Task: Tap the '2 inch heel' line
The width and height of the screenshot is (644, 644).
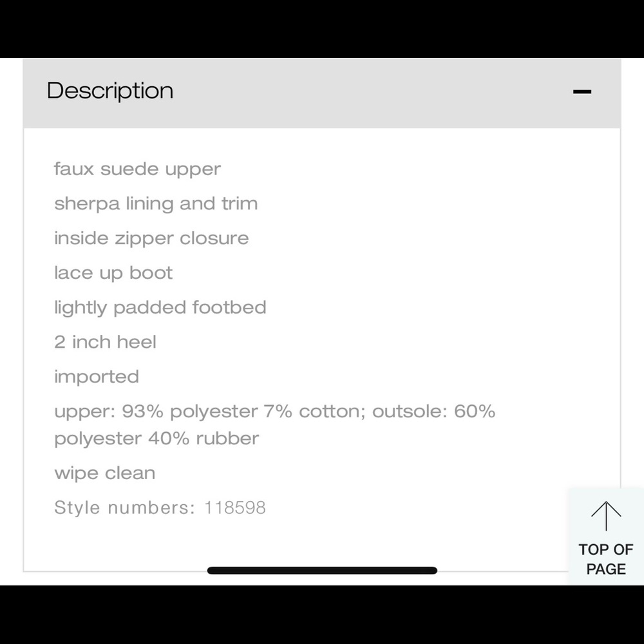Action: (105, 342)
